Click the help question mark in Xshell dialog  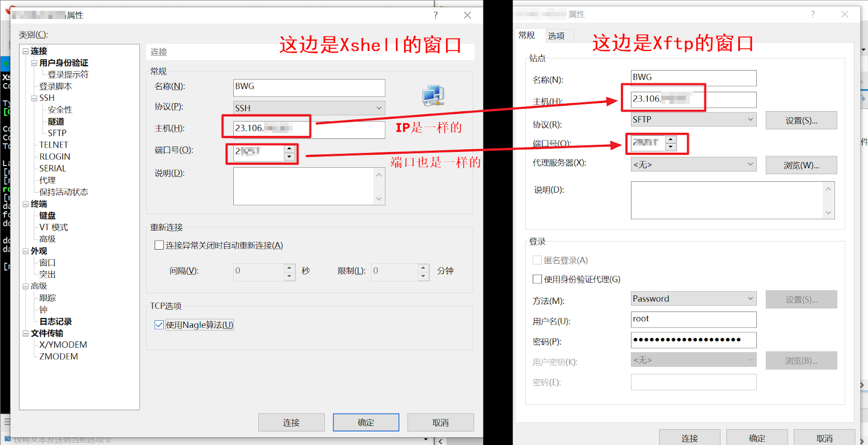tap(436, 15)
